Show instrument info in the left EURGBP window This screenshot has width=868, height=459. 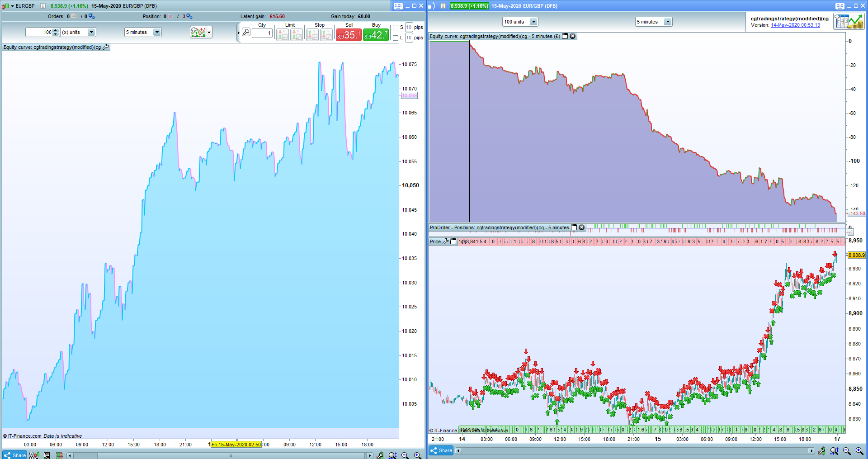pos(43,6)
